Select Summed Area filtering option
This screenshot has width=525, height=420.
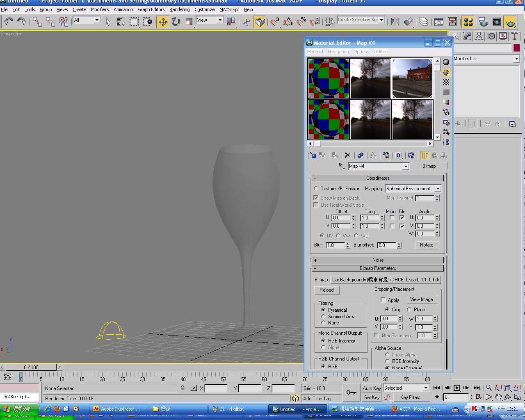point(323,317)
